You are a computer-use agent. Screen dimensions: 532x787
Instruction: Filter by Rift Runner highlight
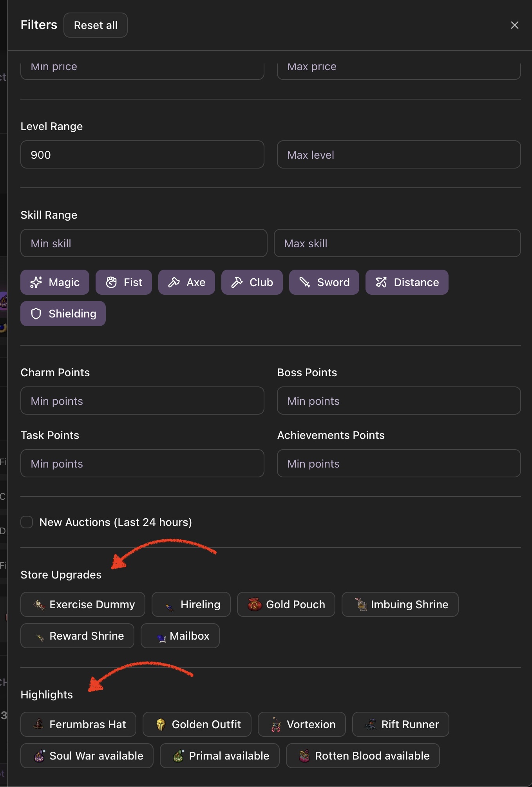(x=401, y=724)
